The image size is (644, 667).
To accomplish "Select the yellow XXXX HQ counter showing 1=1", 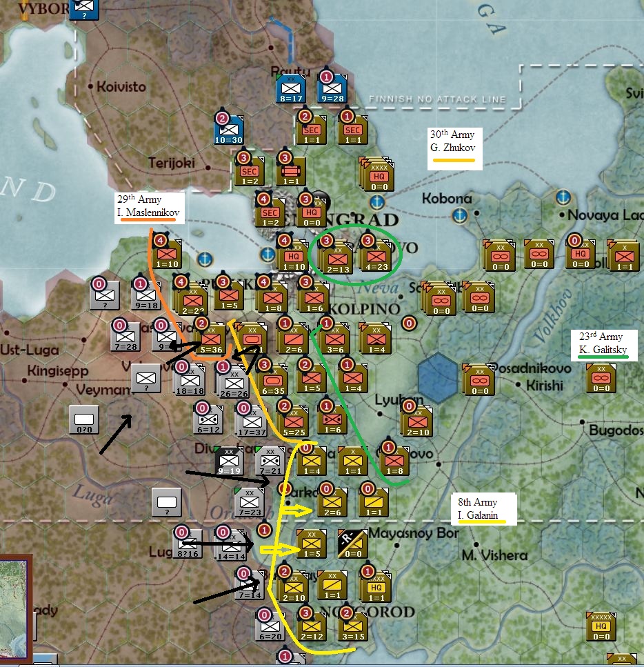I will [x=376, y=588].
